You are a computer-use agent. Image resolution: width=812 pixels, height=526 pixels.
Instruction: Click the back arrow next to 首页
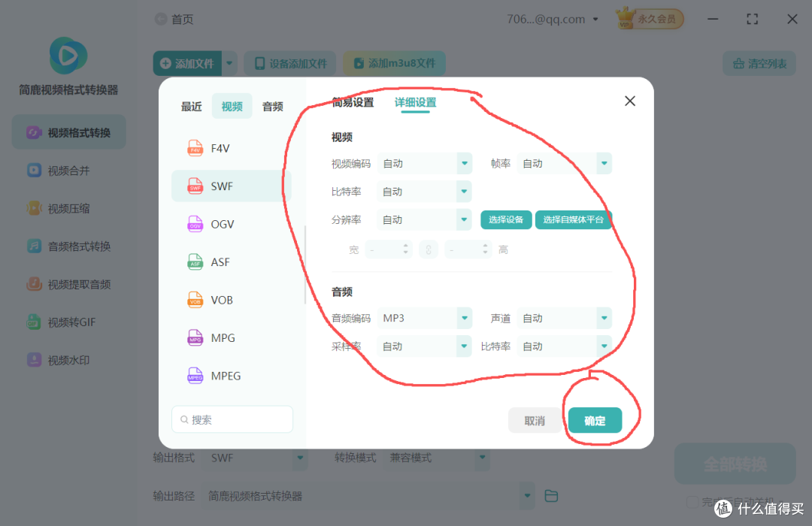point(161,19)
